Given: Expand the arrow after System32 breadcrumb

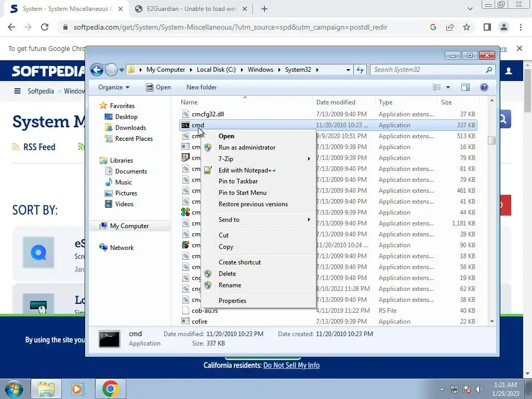Looking at the screenshot, I should [x=317, y=70].
